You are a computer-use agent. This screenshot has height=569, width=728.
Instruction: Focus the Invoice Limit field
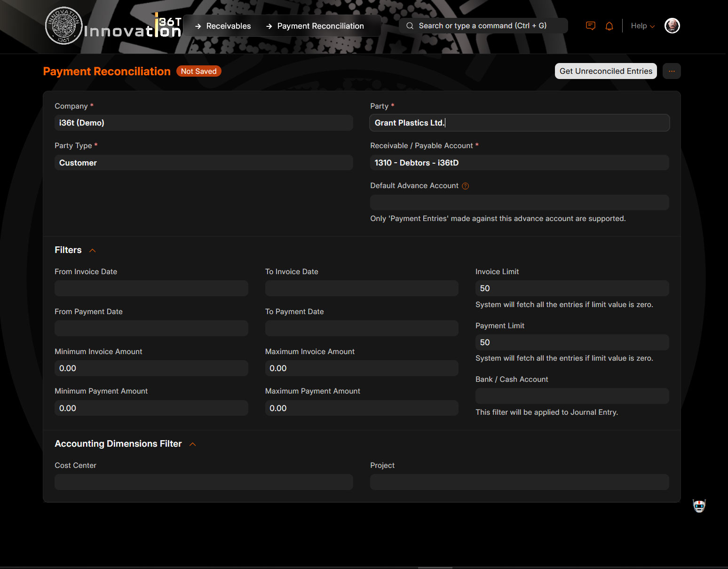pyautogui.click(x=571, y=288)
